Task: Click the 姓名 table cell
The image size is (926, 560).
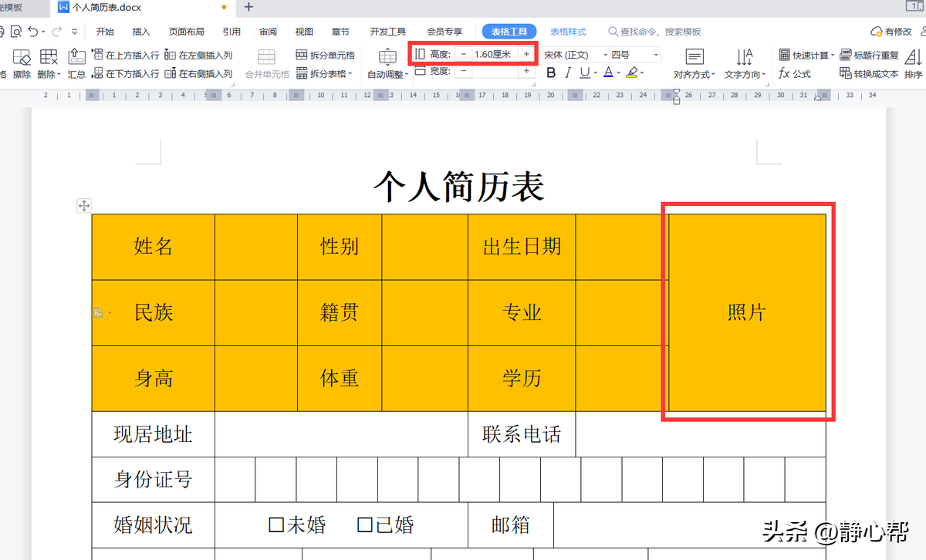Action: 154,247
